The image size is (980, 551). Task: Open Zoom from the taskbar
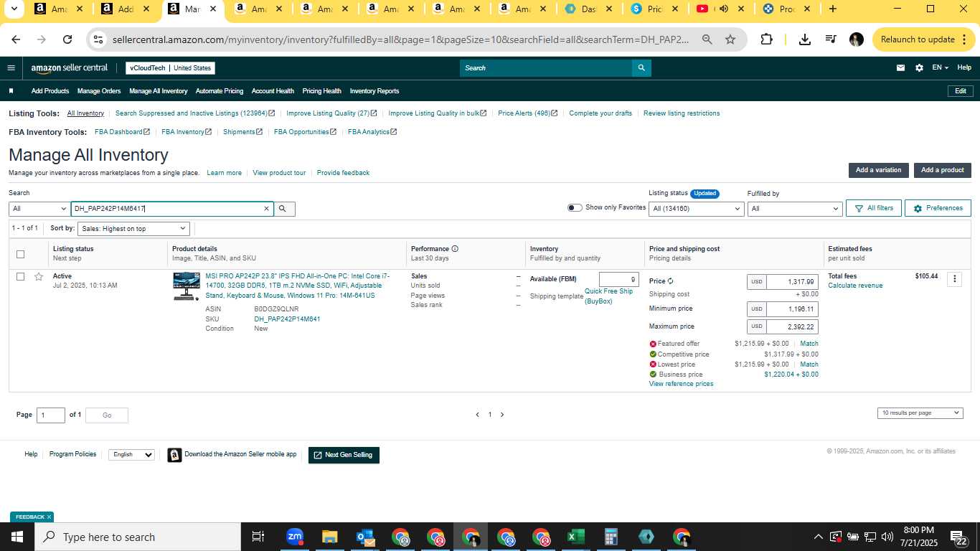pos(295,537)
